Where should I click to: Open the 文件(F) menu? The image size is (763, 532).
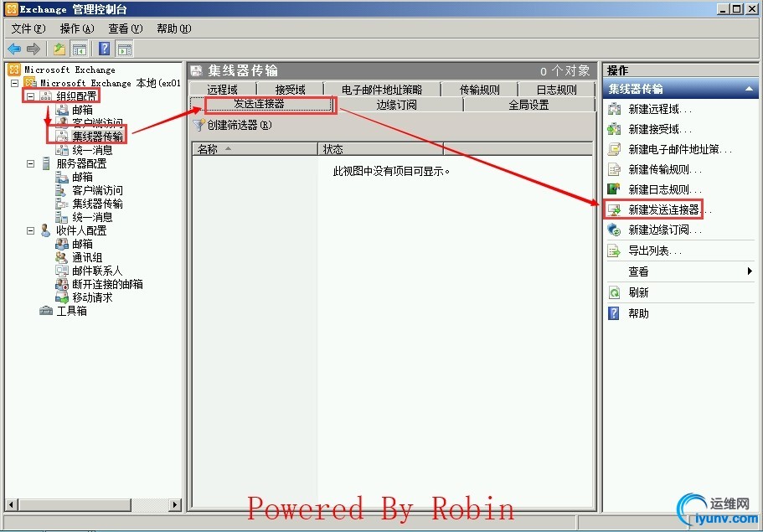click(28, 28)
